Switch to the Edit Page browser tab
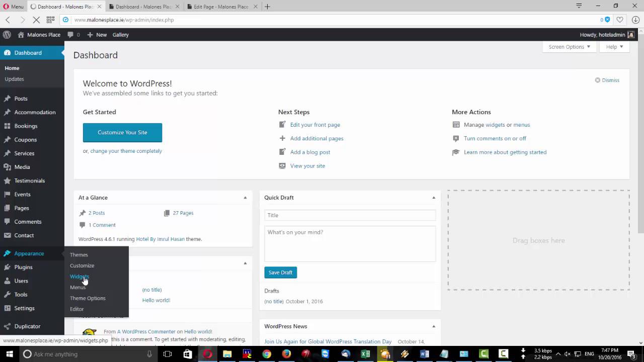The width and height of the screenshot is (644, 362). pyautogui.click(x=220, y=7)
